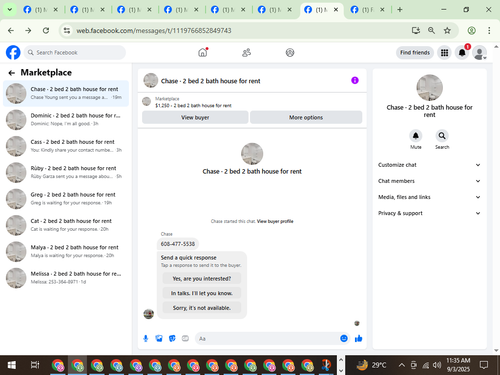
Task: Open the Cat conversation
Action: (66, 225)
